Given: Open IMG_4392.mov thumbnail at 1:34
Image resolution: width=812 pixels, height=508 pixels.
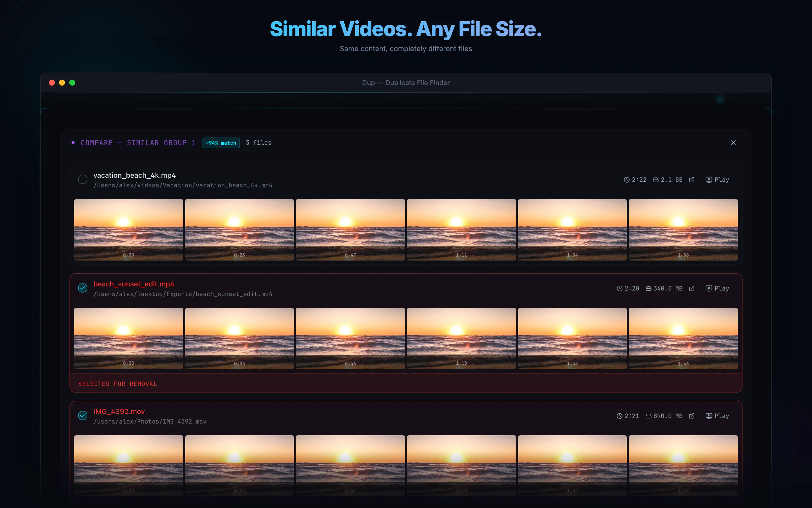Looking at the screenshot, I should click(x=573, y=466).
